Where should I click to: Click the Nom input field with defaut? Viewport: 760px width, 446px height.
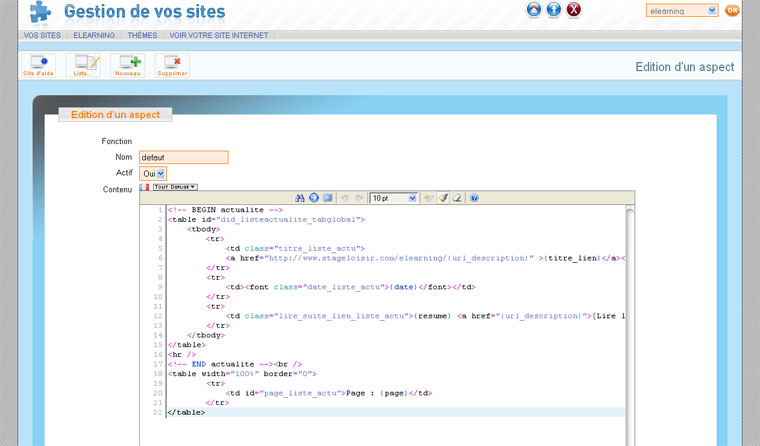pyautogui.click(x=184, y=157)
